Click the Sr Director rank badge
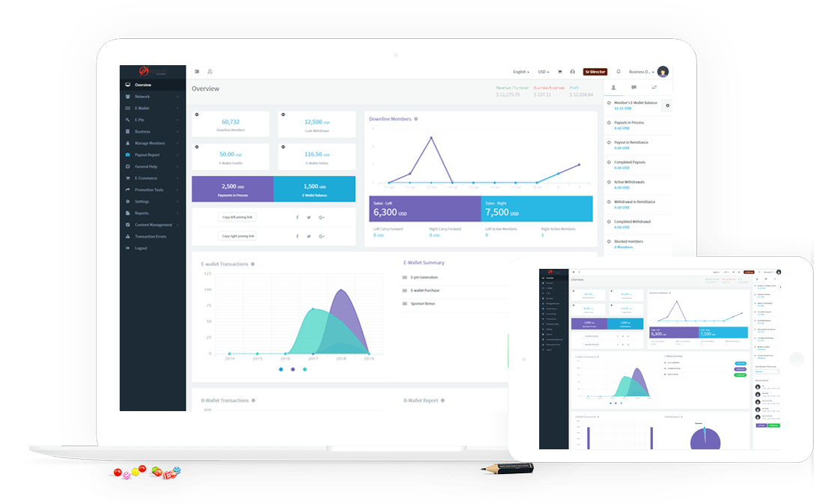 click(595, 72)
